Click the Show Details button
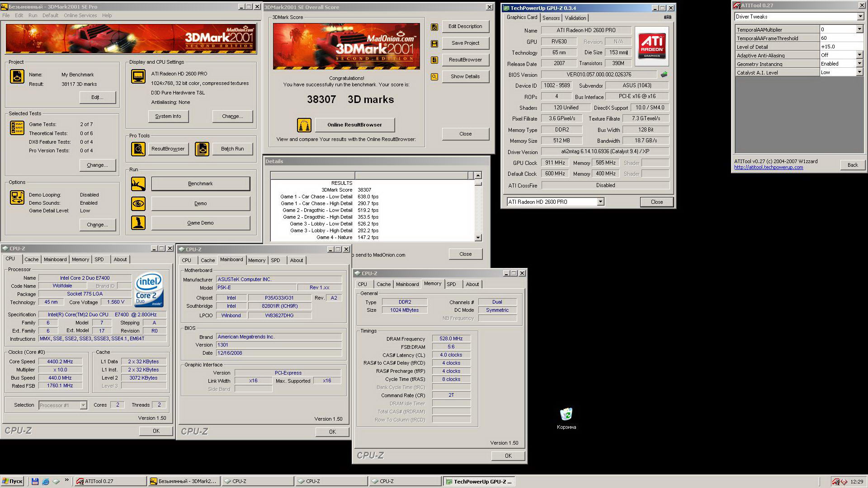This screenshot has height=488, width=868. click(x=465, y=76)
